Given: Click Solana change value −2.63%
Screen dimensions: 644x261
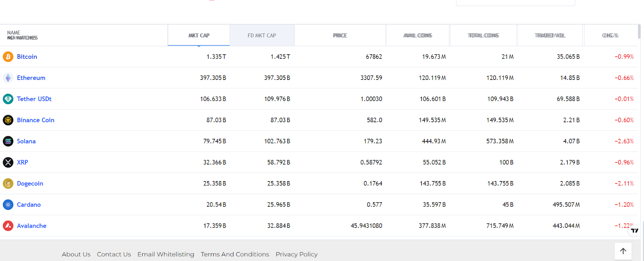Looking at the screenshot, I should 624,141.
